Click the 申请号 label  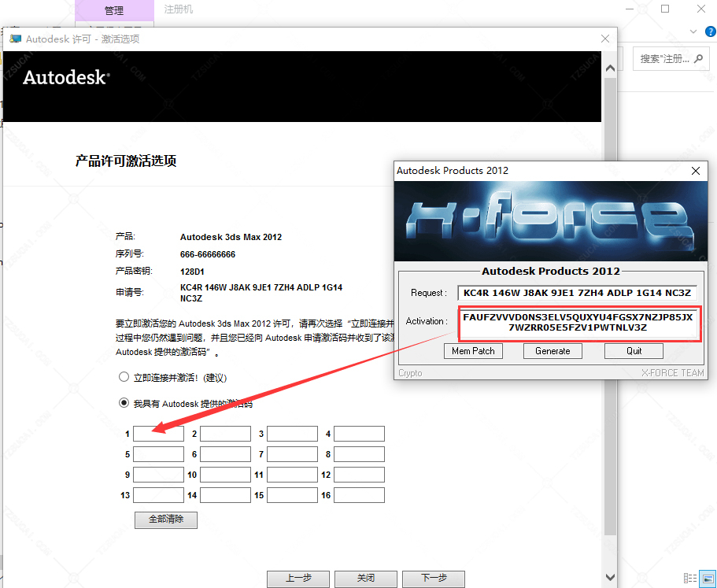click(129, 292)
